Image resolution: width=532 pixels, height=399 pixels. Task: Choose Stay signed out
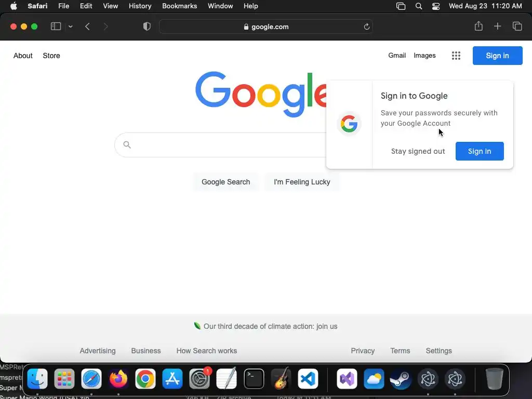(x=418, y=151)
